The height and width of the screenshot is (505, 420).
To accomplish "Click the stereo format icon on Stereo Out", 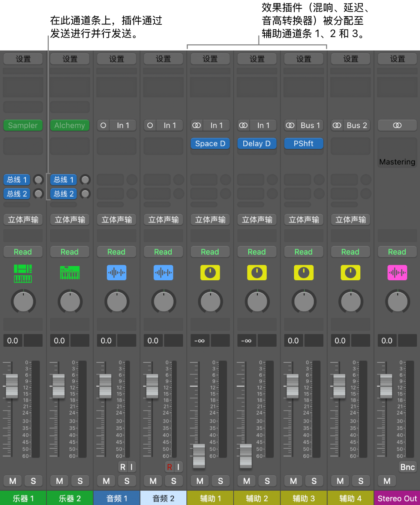I will pyautogui.click(x=397, y=125).
